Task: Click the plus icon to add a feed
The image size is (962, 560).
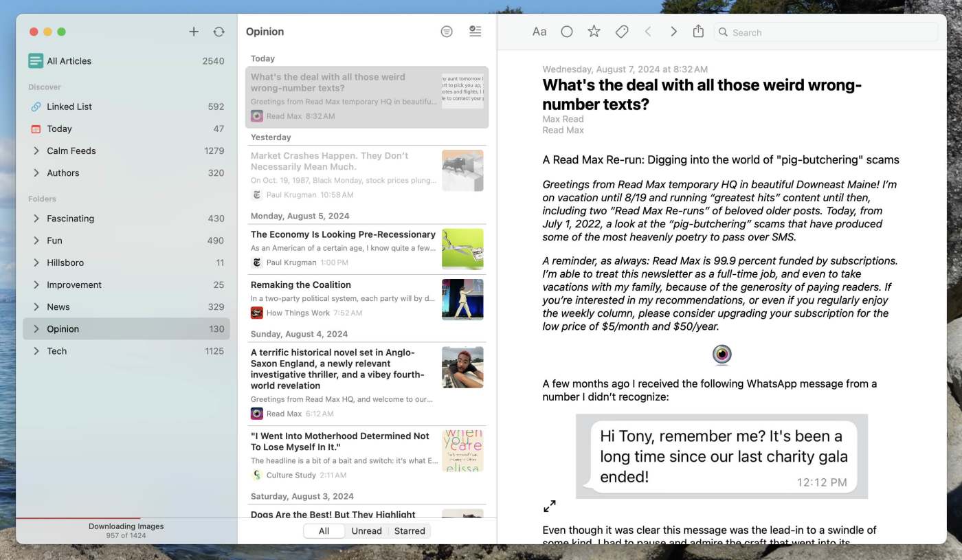Action: coord(194,32)
